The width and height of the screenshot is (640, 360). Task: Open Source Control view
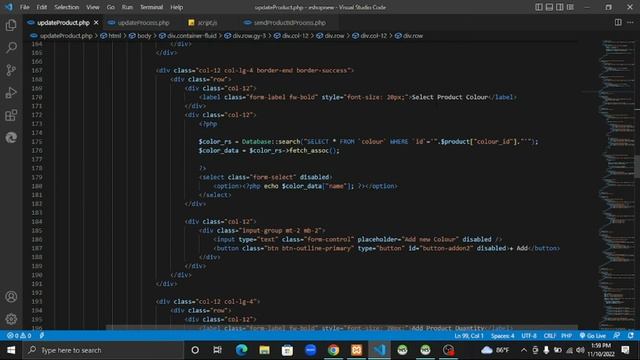[x=11, y=70]
